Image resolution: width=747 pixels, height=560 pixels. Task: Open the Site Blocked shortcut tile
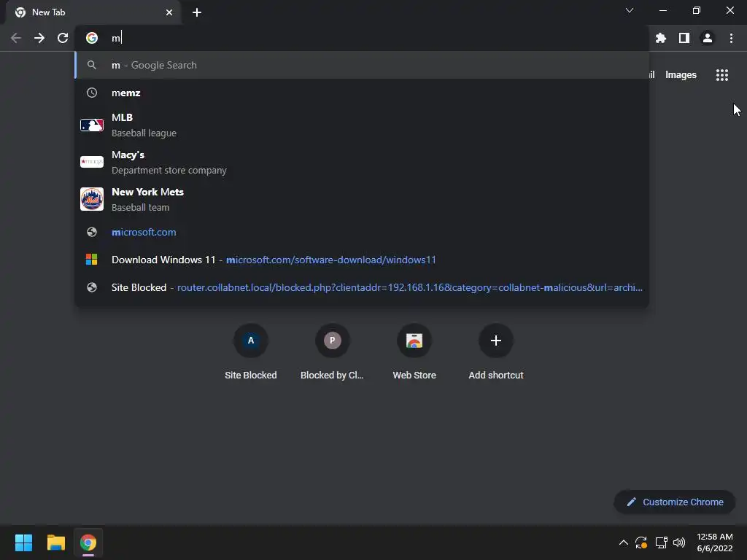[251, 352]
